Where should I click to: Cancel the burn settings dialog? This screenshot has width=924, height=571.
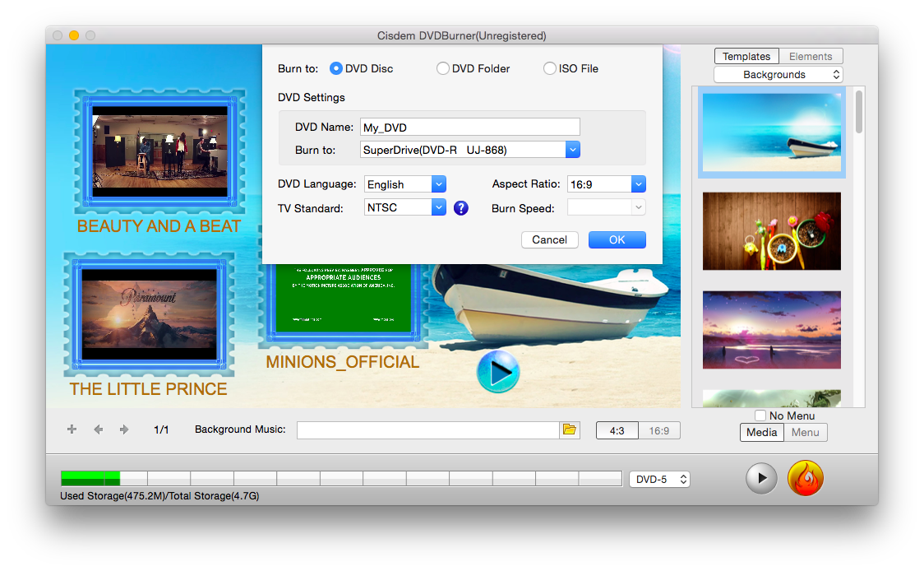click(x=549, y=239)
